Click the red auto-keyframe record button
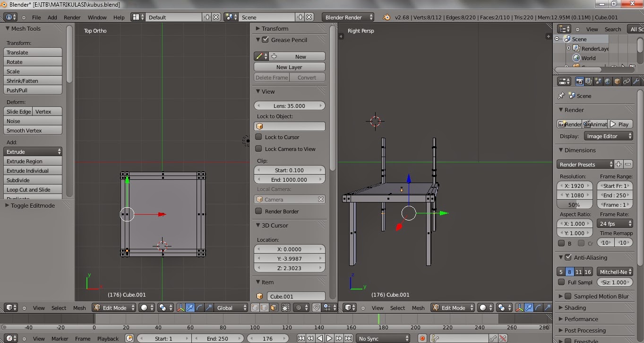The width and height of the screenshot is (644, 343). (x=422, y=338)
